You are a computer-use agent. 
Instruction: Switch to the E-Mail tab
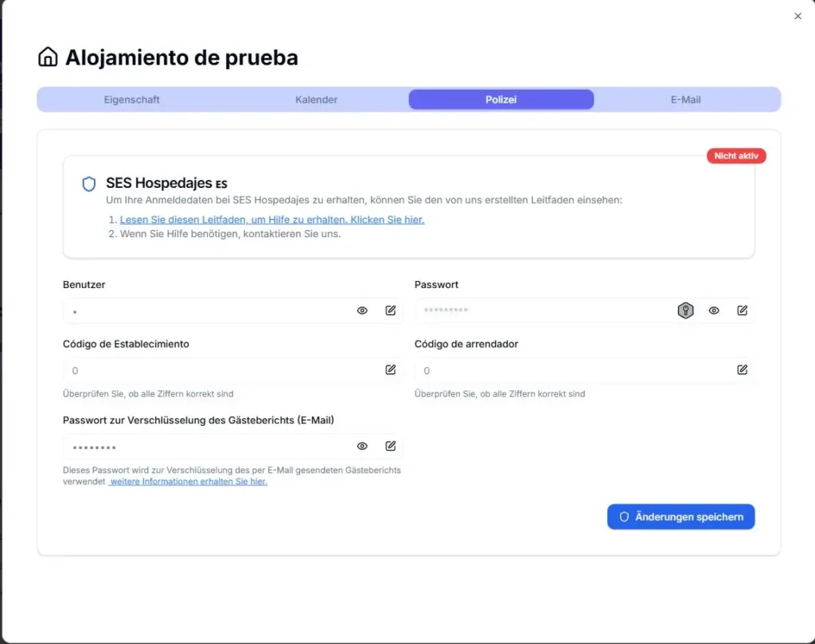685,100
